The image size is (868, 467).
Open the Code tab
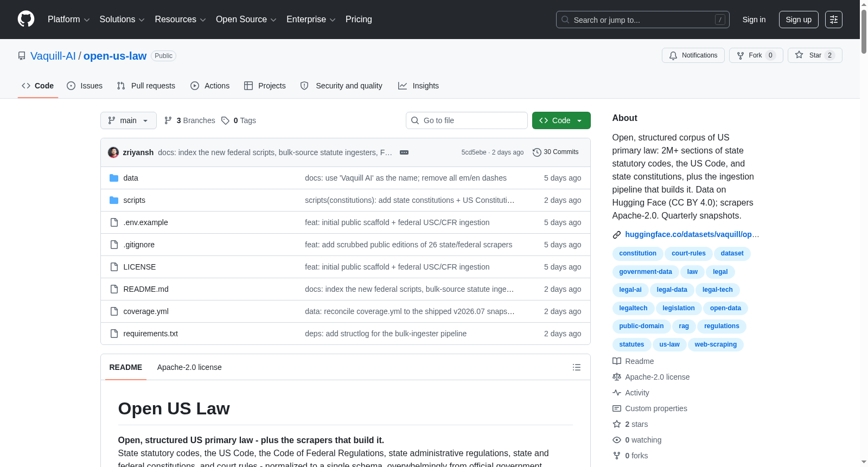[x=38, y=86]
